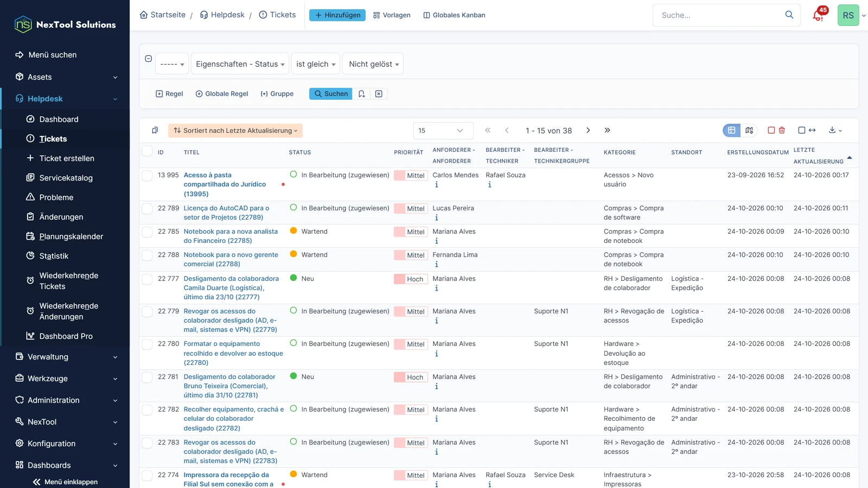The width and height of the screenshot is (868, 488).
Task: Select the checkbox for ticket 13 995
Action: click(x=147, y=175)
